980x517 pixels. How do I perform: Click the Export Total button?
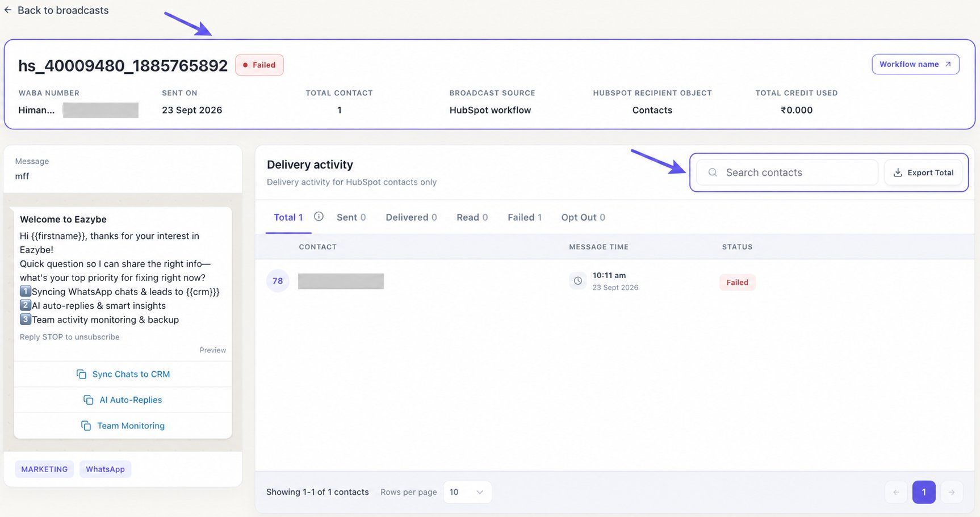923,173
